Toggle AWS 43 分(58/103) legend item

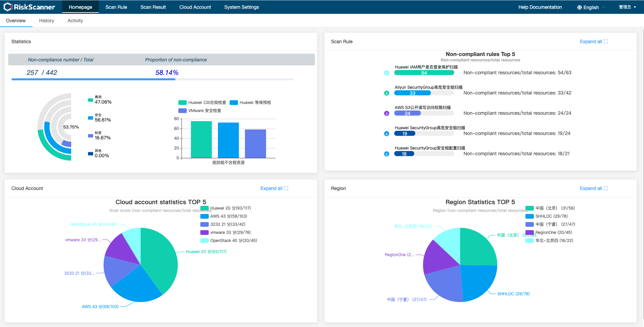(x=224, y=216)
